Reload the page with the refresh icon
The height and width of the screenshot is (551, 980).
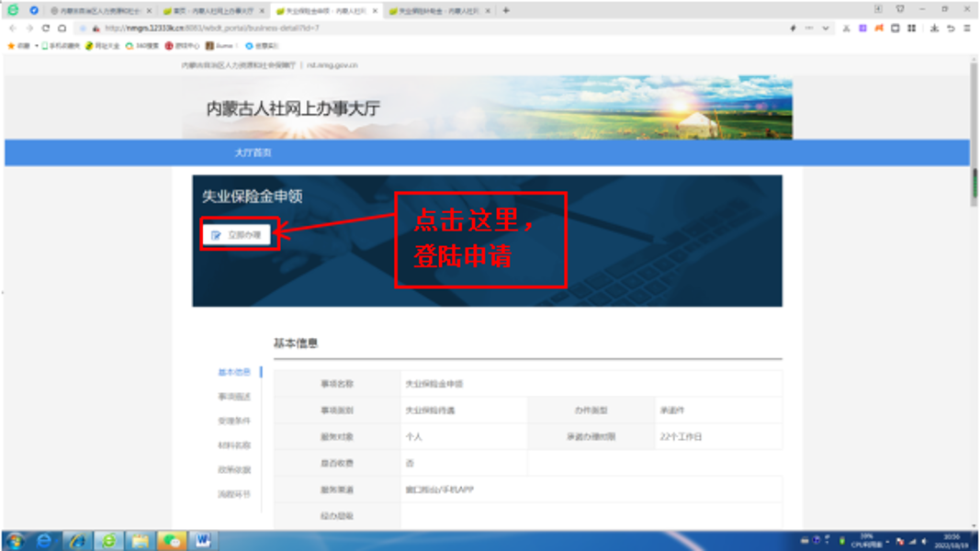pos(45,28)
